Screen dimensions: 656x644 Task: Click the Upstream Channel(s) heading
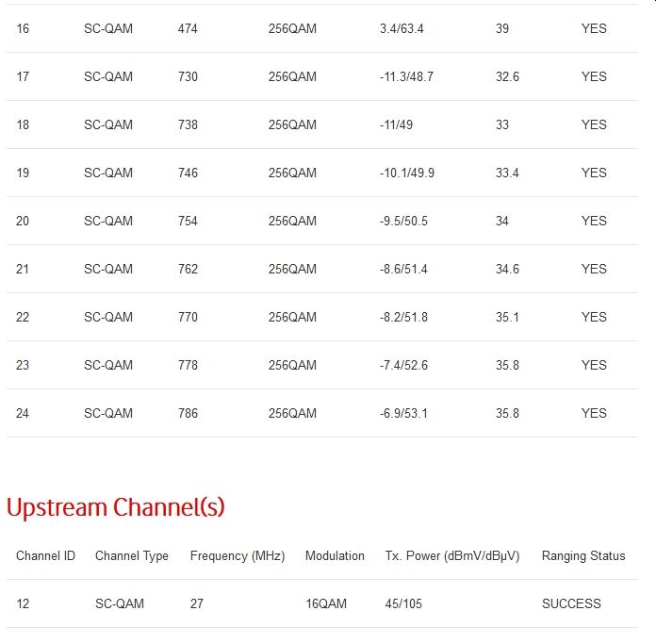(x=116, y=507)
